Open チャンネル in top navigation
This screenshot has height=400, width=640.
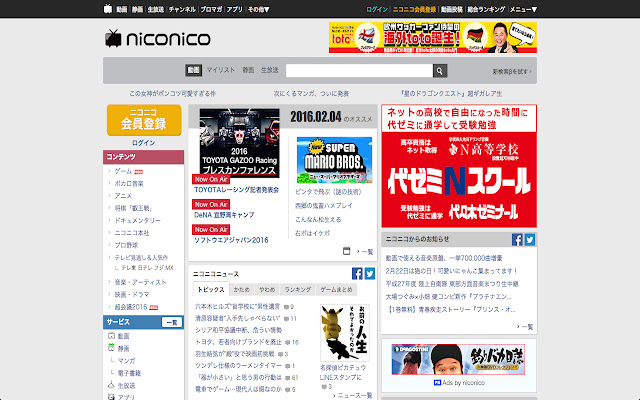click(x=182, y=9)
